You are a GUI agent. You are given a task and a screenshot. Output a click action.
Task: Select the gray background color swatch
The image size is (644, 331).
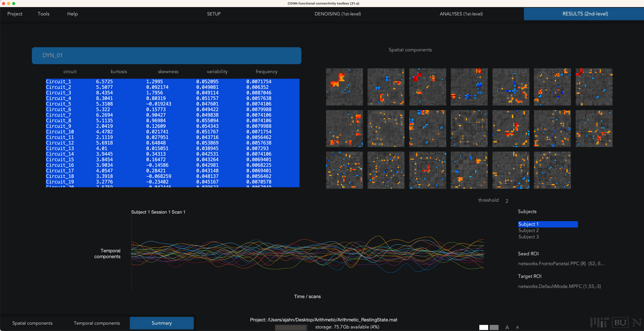(x=494, y=327)
